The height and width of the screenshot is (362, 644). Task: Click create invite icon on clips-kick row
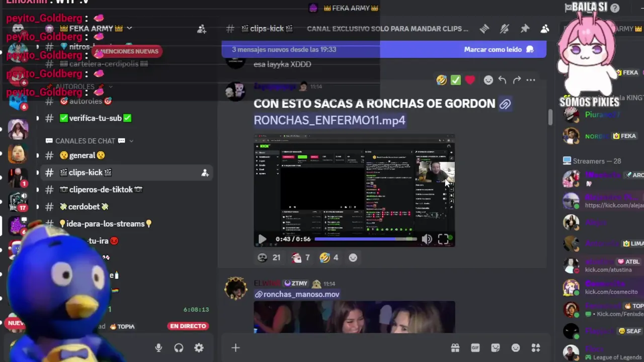(x=205, y=172)
